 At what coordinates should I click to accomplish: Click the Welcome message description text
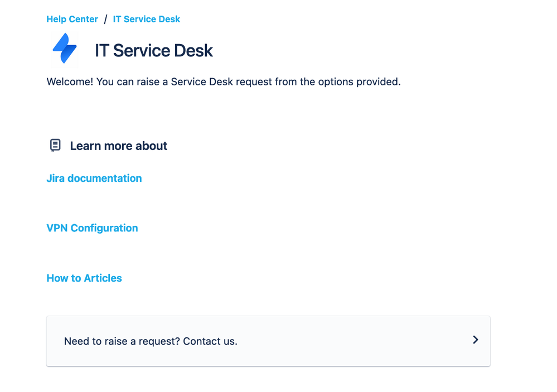point(223,82)
